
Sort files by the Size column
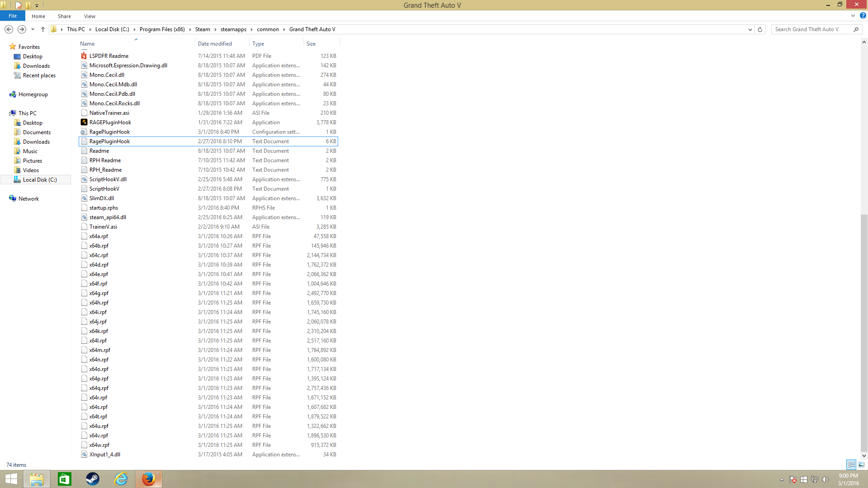click(311, 44)
